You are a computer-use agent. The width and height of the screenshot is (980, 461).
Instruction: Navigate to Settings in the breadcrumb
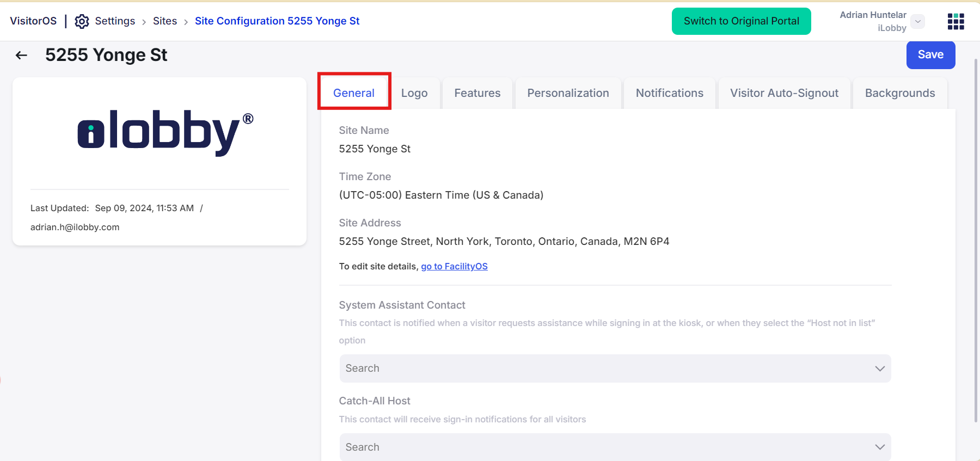[x=115, y=21]
